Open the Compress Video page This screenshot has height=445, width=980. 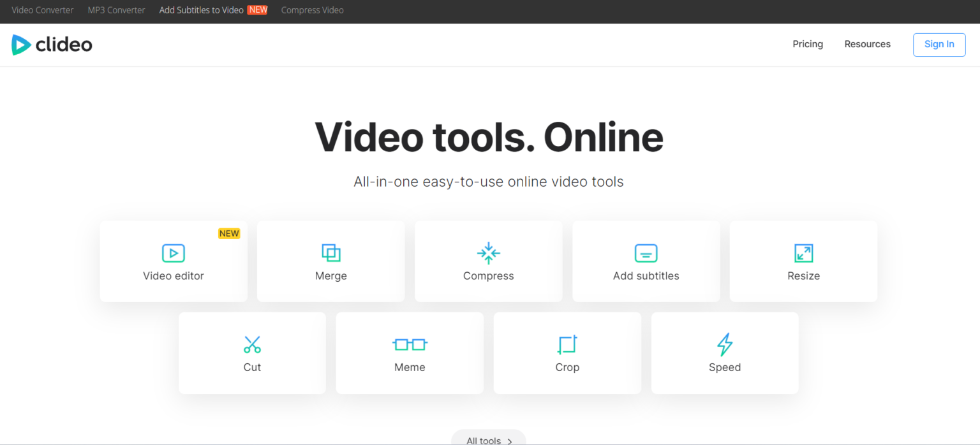click(x=312, y=10)
